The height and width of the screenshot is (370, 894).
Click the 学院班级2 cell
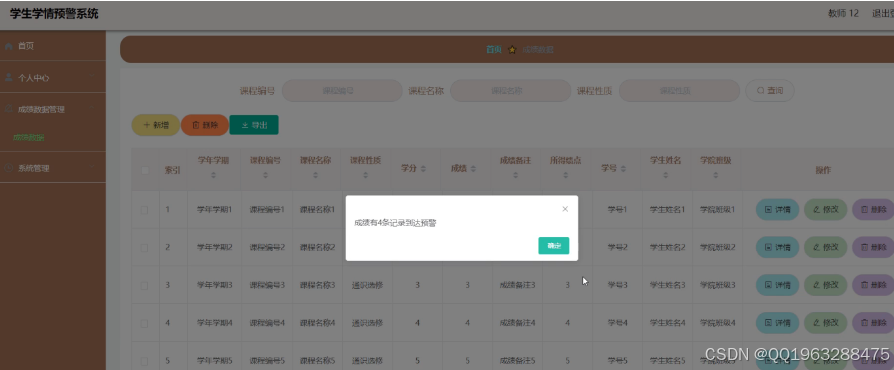(x=717, y=247)
